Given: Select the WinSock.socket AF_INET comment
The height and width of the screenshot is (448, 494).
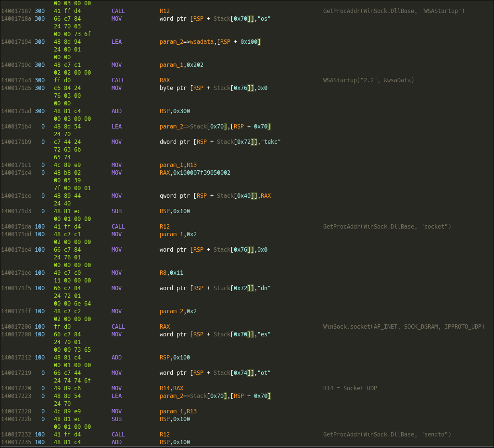Looking at the screenshot, I should 404,327.
